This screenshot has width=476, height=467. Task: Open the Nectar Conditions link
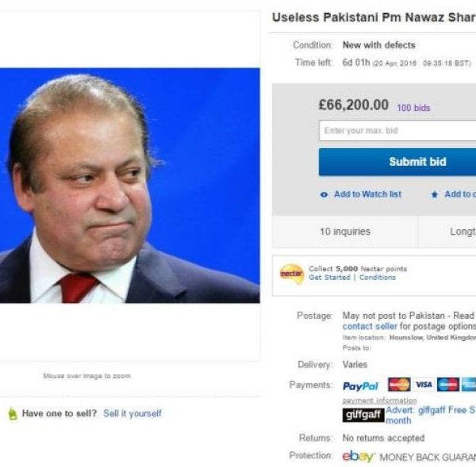pos(378,278)
